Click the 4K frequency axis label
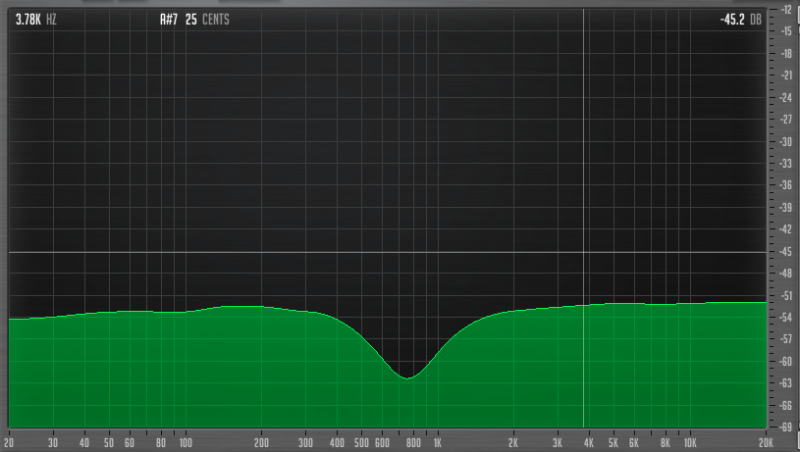Viewport: 800px width, 452px height. [x=589, y=441]
